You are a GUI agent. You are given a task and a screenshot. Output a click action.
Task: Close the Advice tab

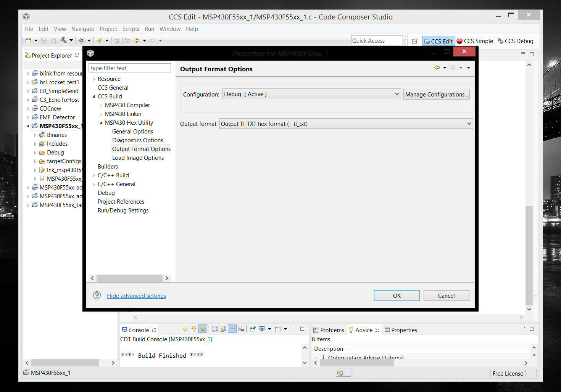(x=377, y=330)
